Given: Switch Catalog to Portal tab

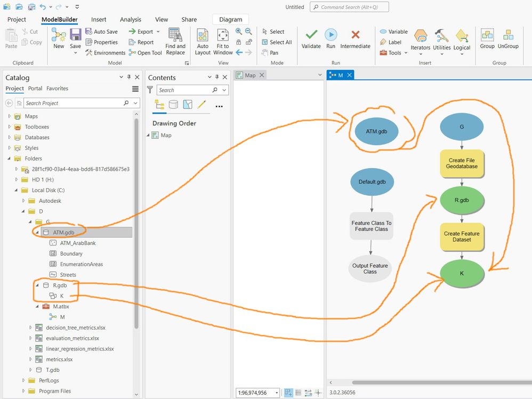Looking at the screenshot, I should pos(35,89).
